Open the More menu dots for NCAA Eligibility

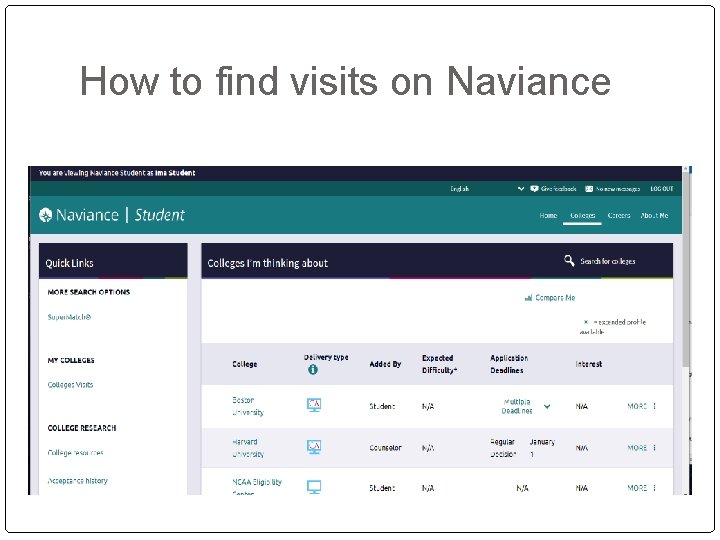click(654, 488)
